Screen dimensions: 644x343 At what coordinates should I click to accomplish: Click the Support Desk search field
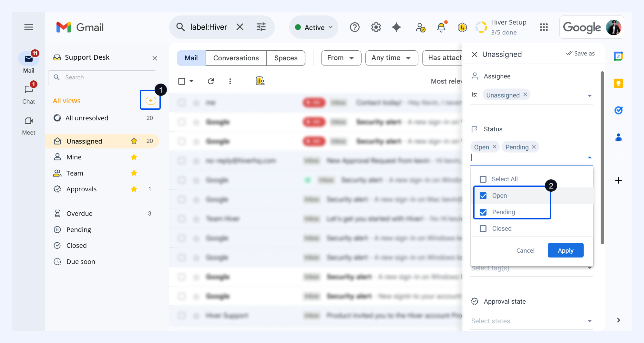pos(102,77)
